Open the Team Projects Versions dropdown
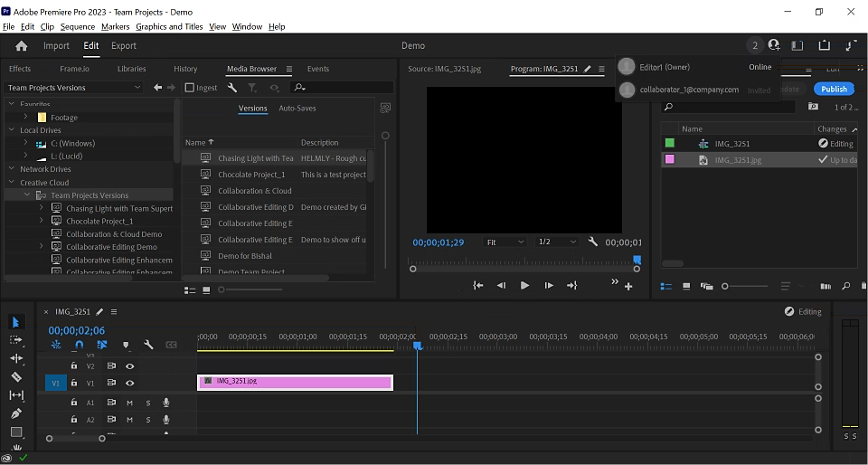The height and width of the screenshot is (465, 868). (x=74, y=88)
